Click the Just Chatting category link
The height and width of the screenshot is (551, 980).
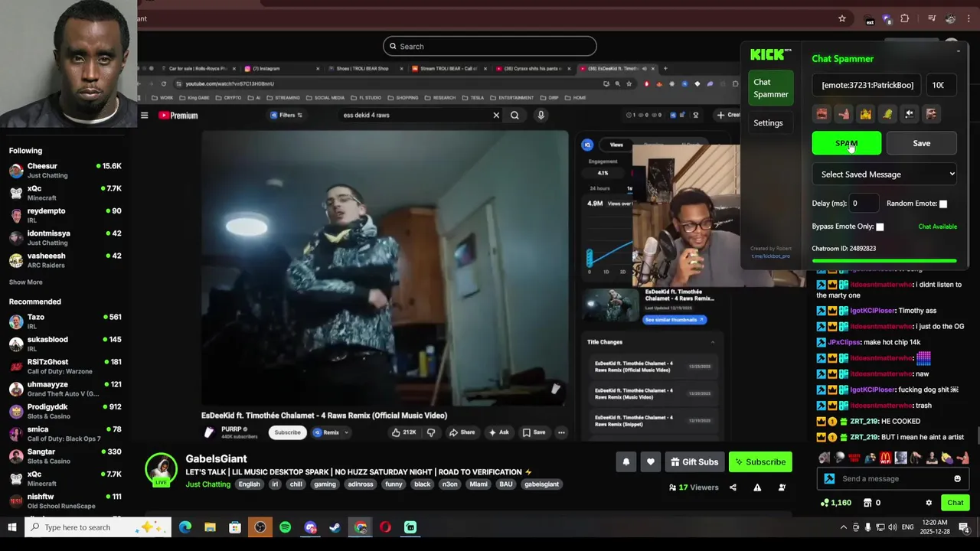(x=207, y=484)
